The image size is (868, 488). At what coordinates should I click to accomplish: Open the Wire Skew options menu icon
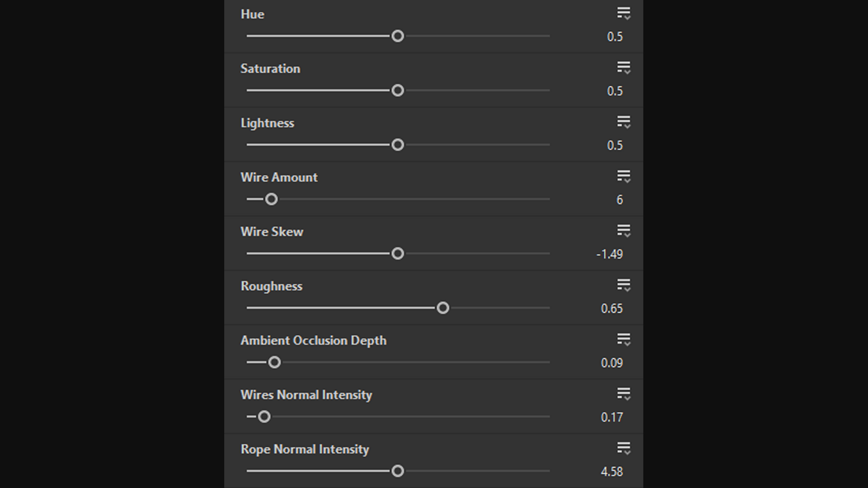[623, 231]
